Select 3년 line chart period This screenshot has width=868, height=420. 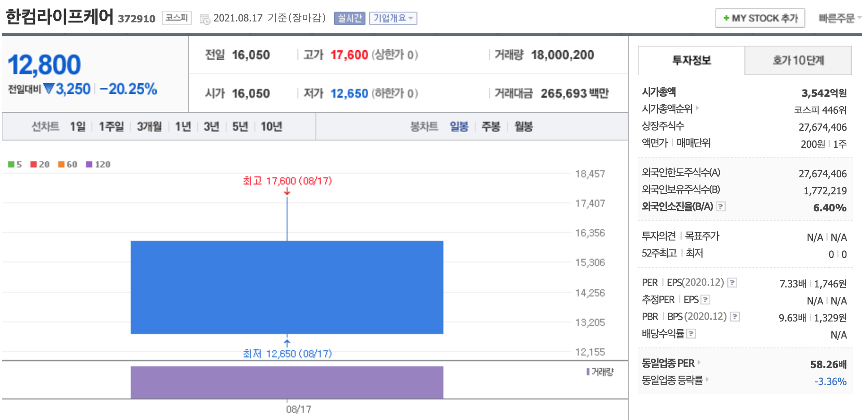211,127
